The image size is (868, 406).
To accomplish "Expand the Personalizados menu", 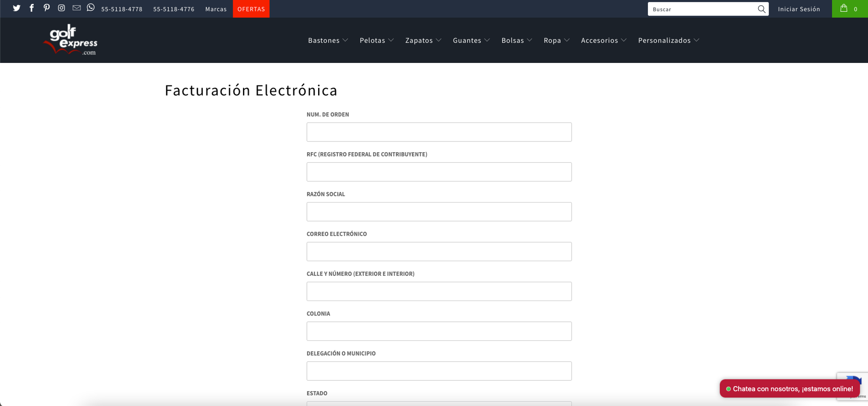I will 668,40.
